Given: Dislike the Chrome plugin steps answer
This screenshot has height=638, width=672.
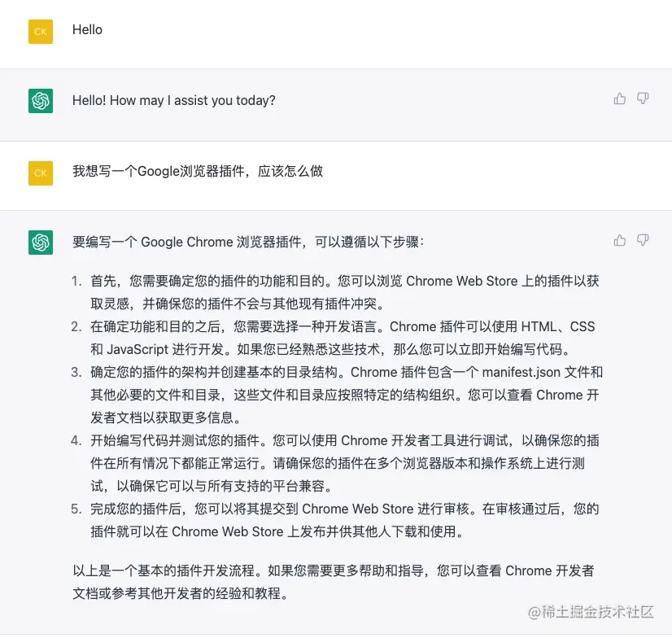Looking at the screenshot, I should (643, 240).
